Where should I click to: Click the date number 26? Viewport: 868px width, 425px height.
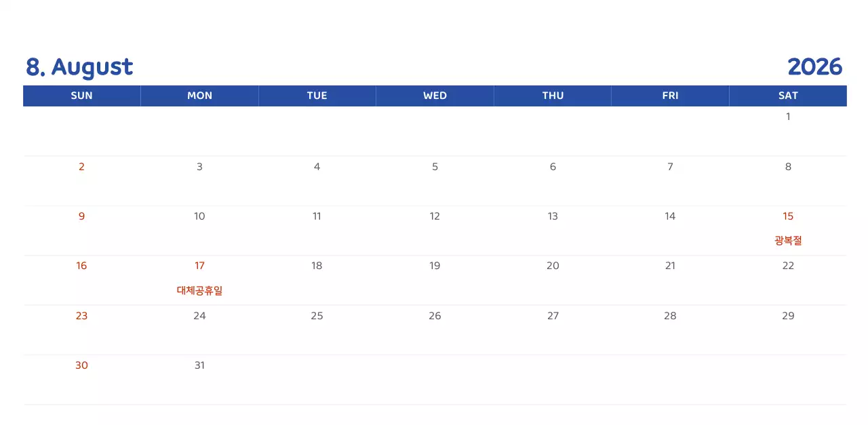click(435, 316)
